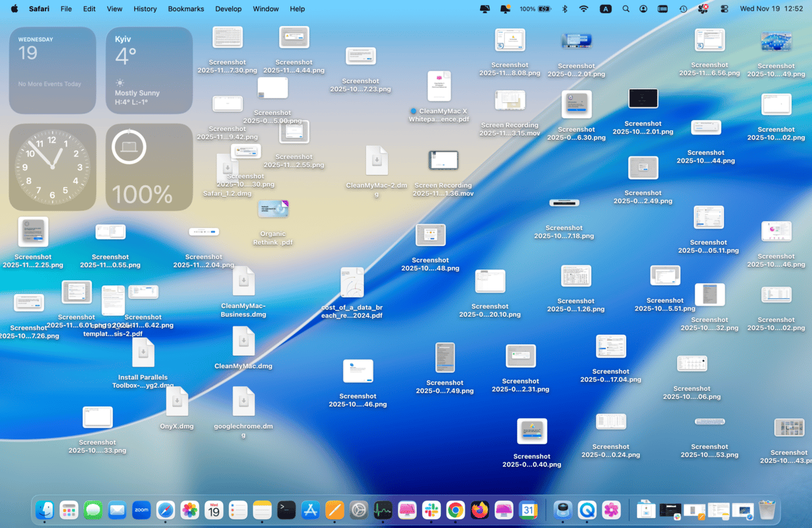Launch Terminal from the Dock
812x528 pixels.
pyautogui.click(x=286, y=511)
